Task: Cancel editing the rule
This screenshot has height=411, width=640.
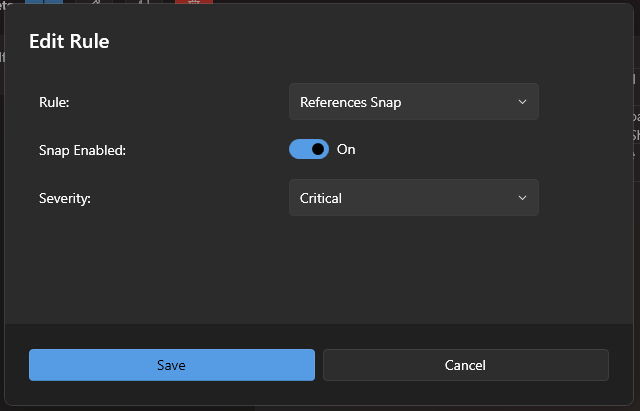Action: click(x=465, y=365)
